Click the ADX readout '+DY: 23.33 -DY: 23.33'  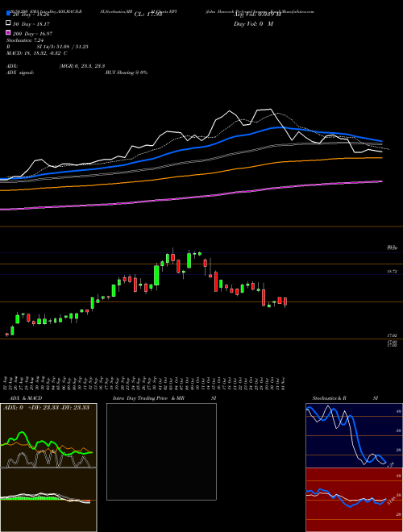point(60,408)
